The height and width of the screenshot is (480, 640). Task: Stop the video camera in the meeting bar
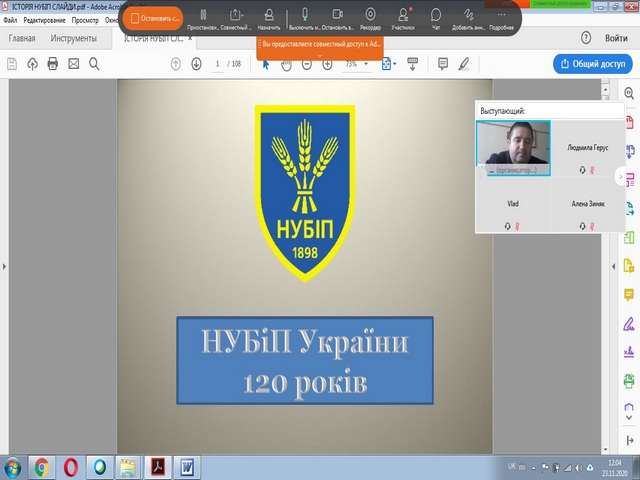point(337,19)
